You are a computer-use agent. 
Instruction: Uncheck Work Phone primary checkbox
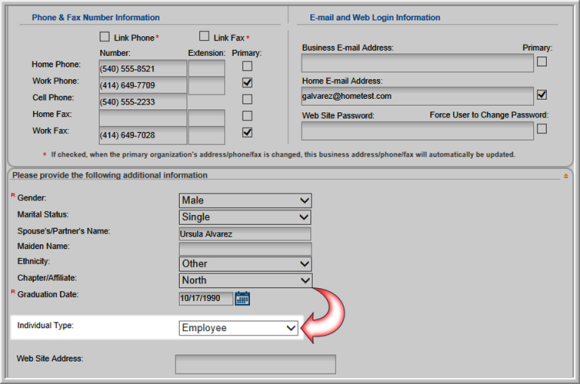click(247, 82)
